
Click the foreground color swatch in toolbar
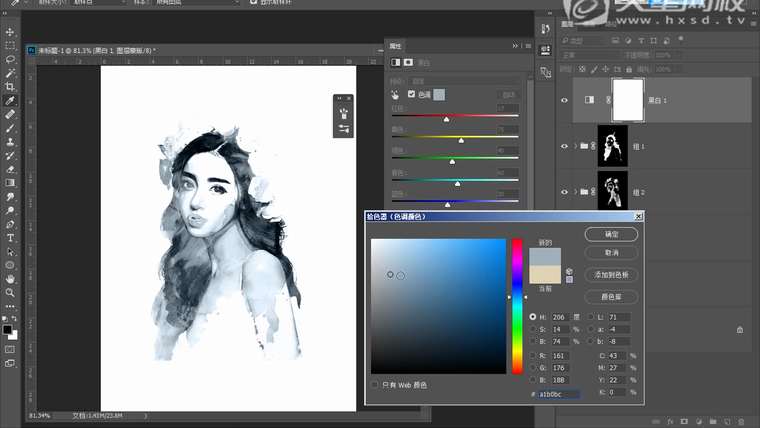(7, 329)
